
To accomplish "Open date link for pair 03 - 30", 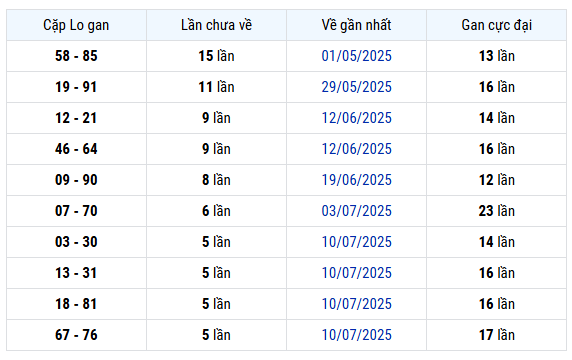I will click(356, 242).
